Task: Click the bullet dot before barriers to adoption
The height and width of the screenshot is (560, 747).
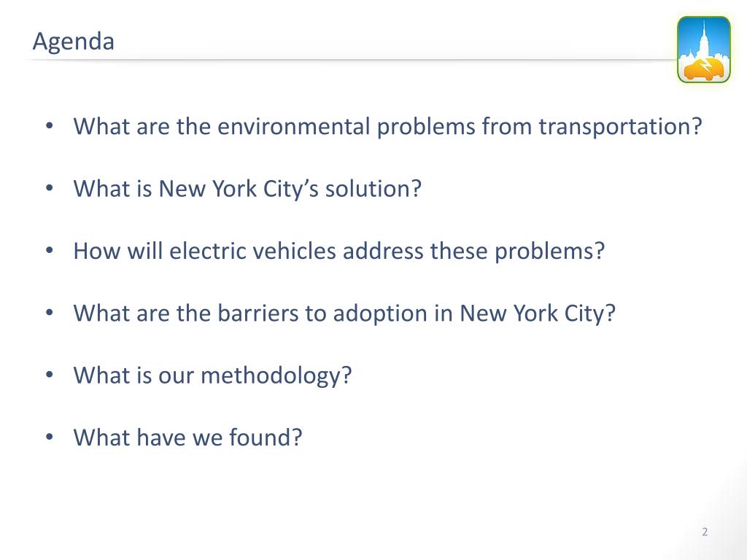Action: point(49,313)
